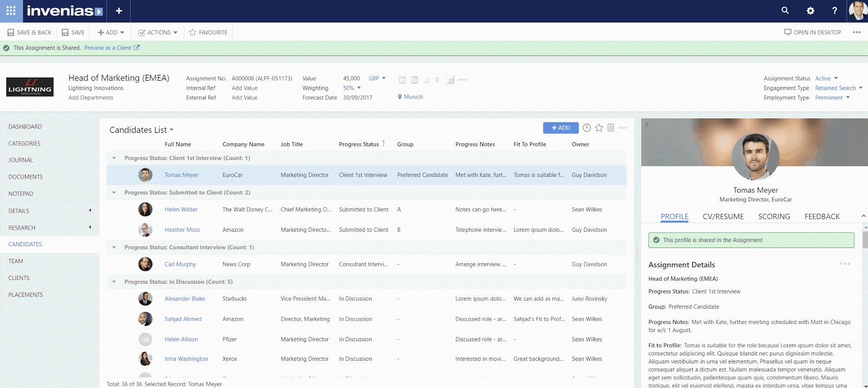Expand the ACTIONS dropdown menu
Screen dimensions: 868x388
(x=158, y=33)
